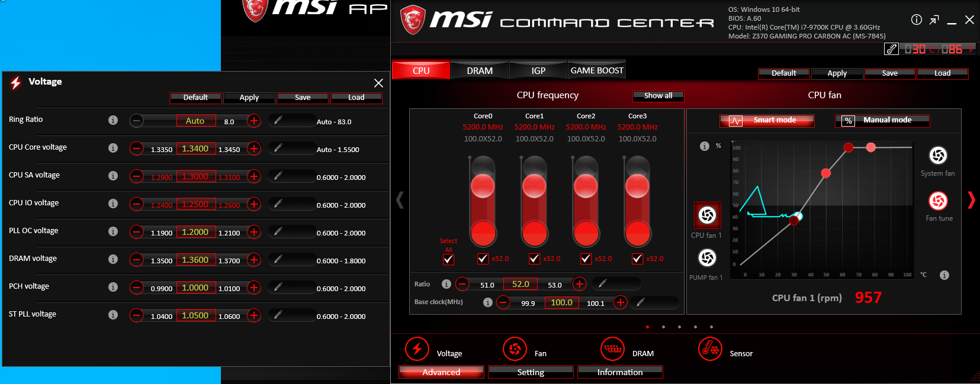
Task: Click the temperature unit icon beside 030
Action: [x=892, y=49]
